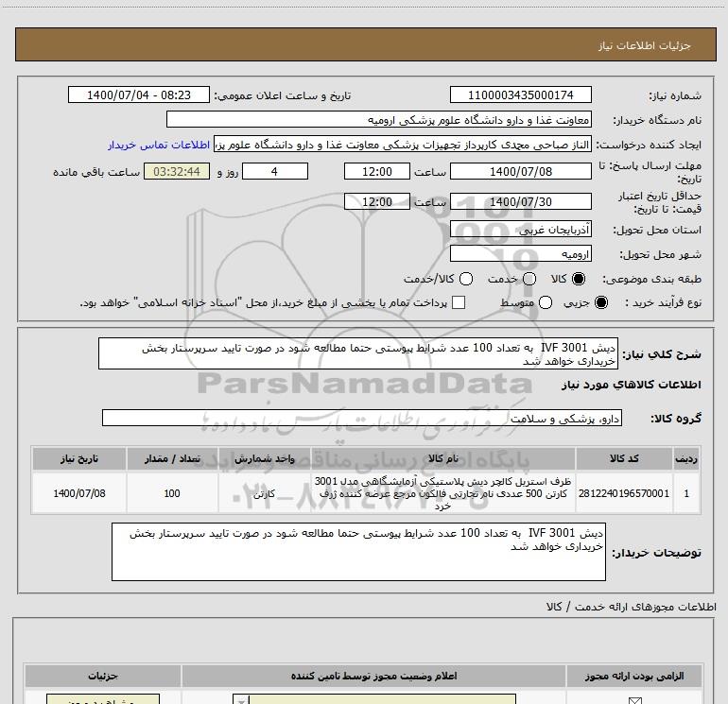The height and width of the screenshot is (704, 728).
Task: Click the price validity hour field
Action: [x=377, y=202]
